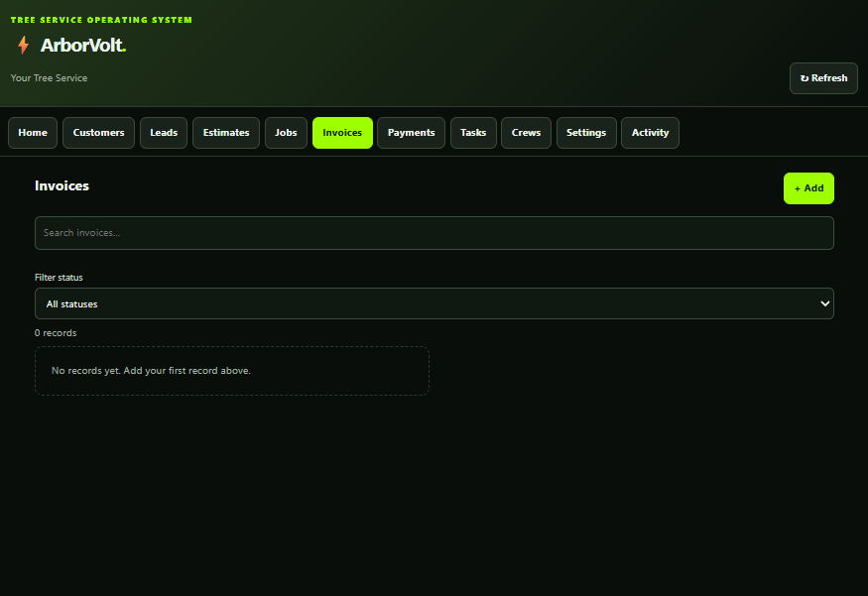Open the Home tab

[33, 133]
